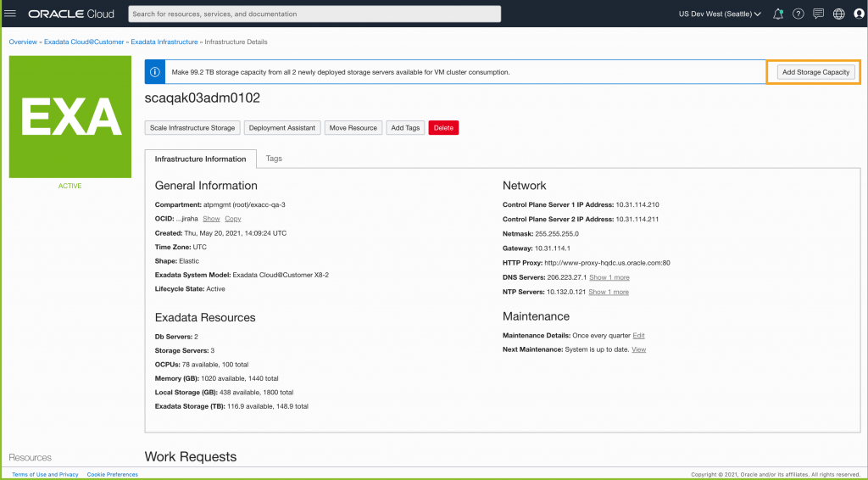Click the Oracle Cloud logo
This screenshot has height=480, width=868.
point(71,14)
